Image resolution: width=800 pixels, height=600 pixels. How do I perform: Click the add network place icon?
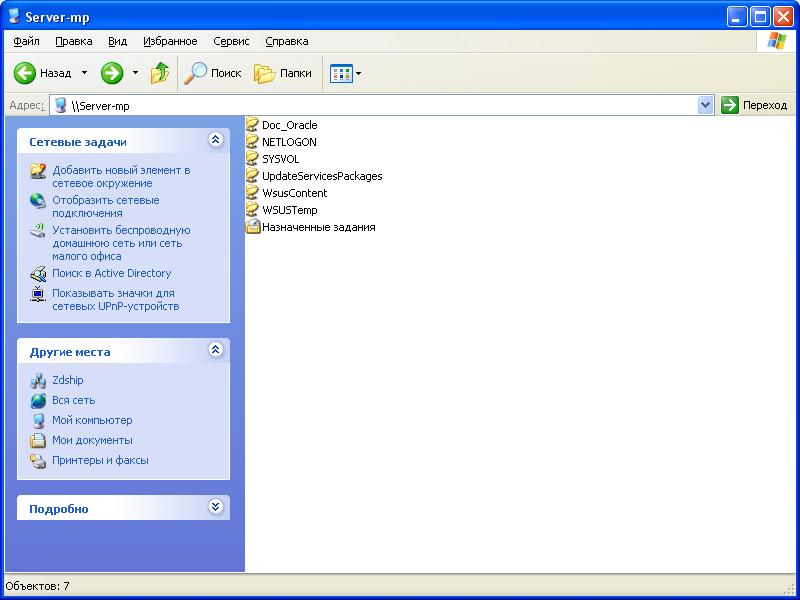pyautogui.click(x=38, y=170)
